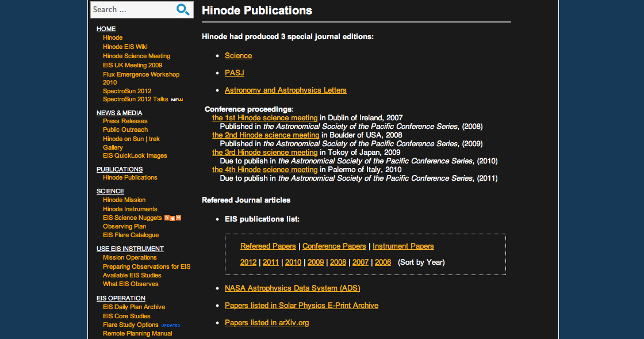Image resolution: width=644 pixels, height=339 pixels.
Task: Visit Astronomy and Astrophysics Letters link
Action: tap(285, 90)
